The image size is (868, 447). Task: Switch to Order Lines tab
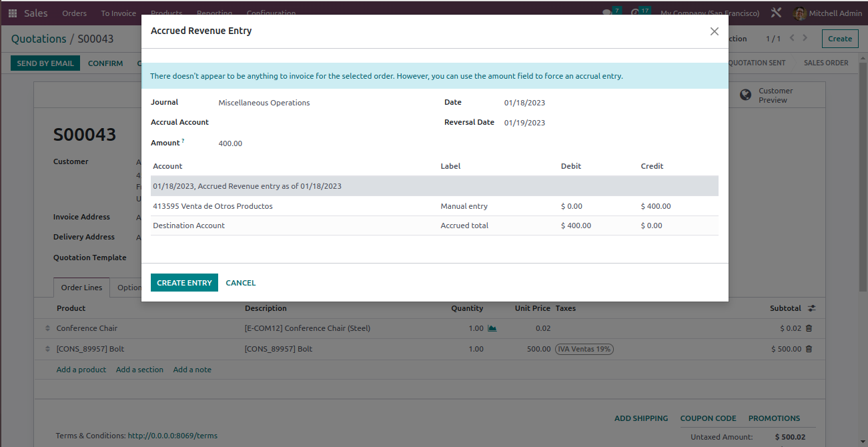point(81,288)
